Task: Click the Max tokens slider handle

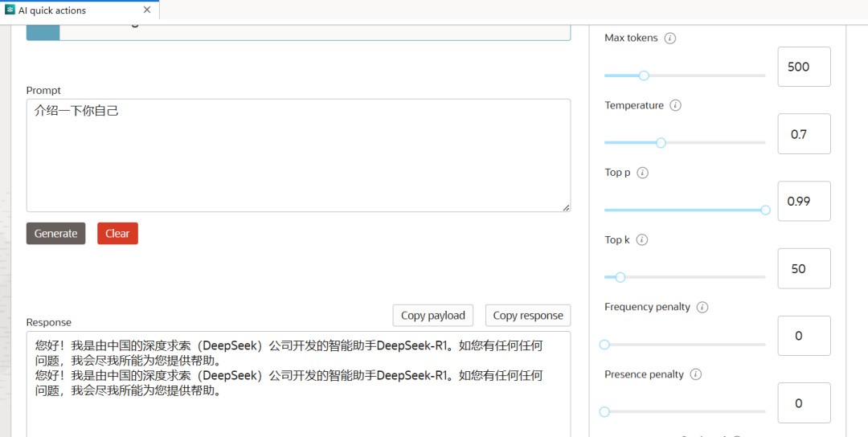Action: pos(643,76)
